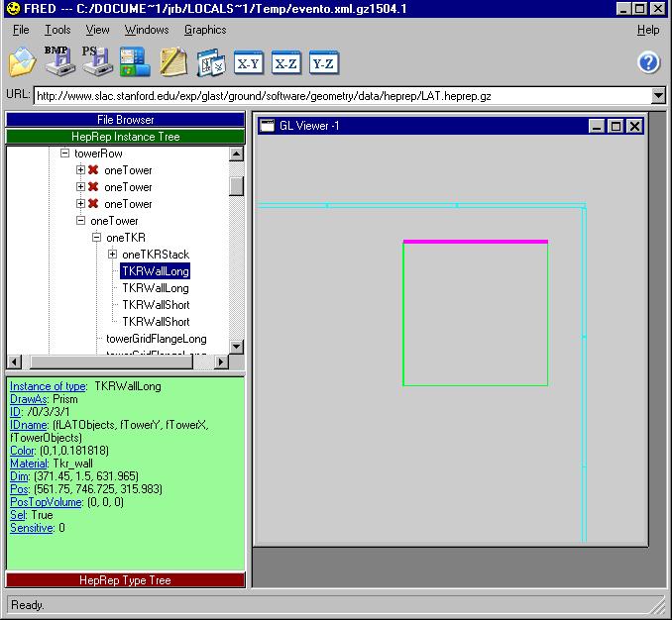
Task: Click the tree scroll up arrow
Action: 236,154
